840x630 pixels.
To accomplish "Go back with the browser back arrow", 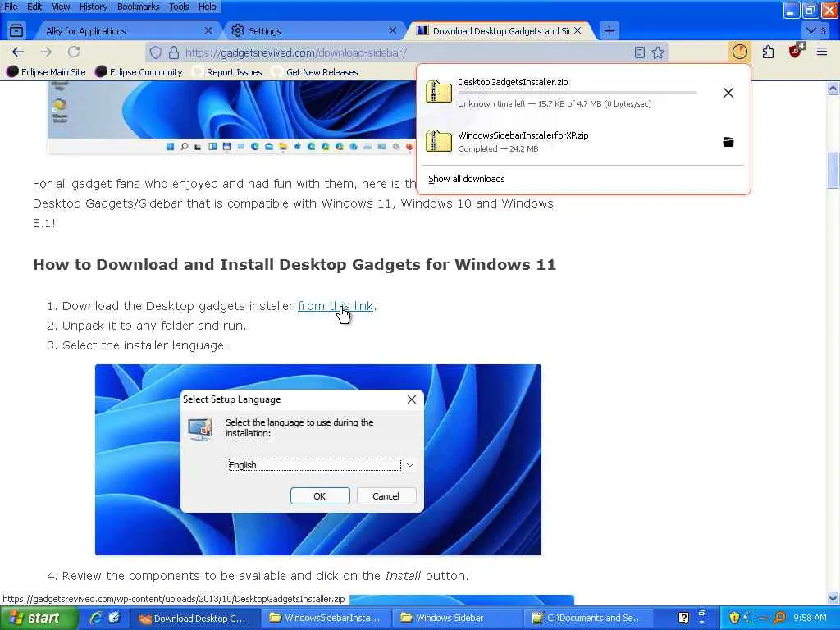I will pos(18,52).
